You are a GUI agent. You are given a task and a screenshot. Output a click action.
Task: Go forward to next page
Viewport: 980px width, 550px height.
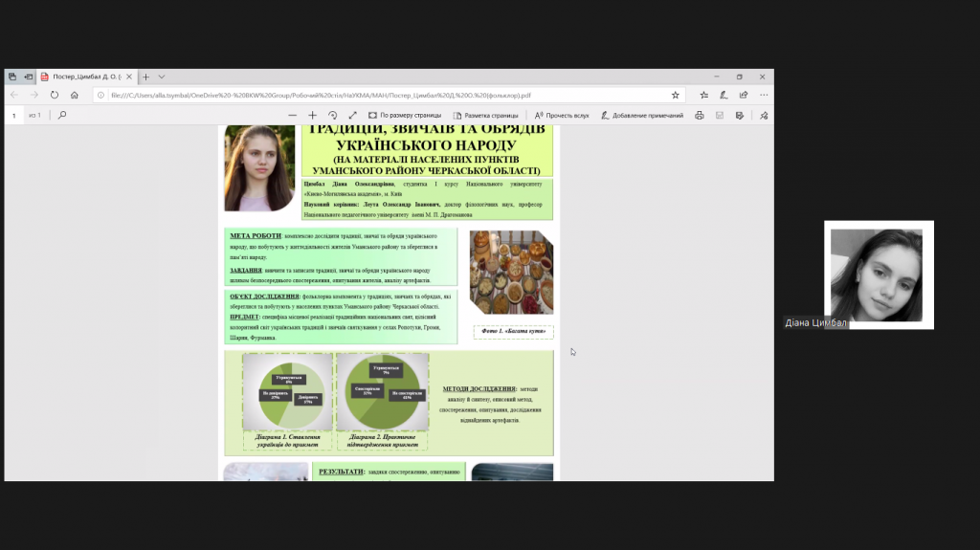click(34, 95)
